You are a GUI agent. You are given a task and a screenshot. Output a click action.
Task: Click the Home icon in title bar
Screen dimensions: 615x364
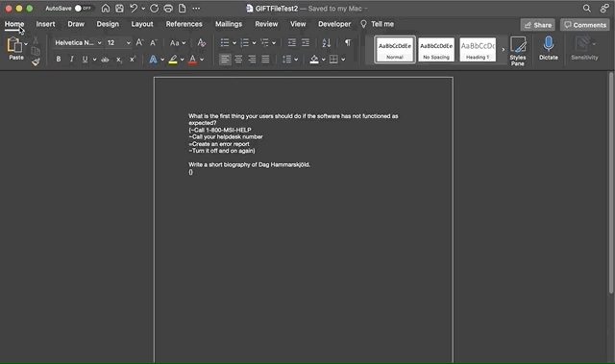pyautogui.click(x=106, y=9)
